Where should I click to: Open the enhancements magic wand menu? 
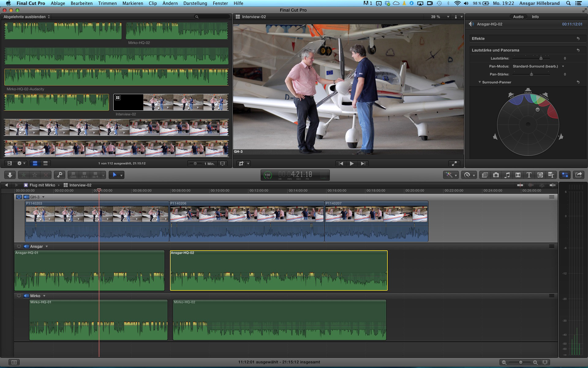pos(450,175)
